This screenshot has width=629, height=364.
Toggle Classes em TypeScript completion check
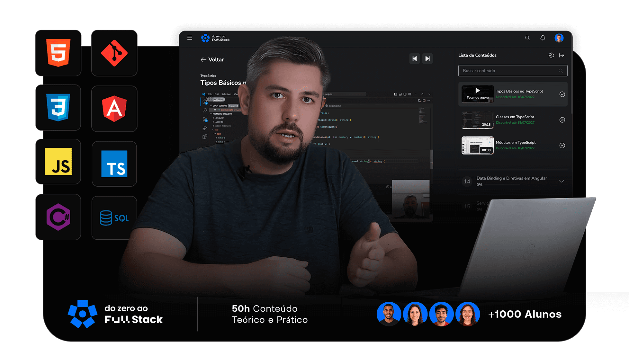click(x=562, y=120)
